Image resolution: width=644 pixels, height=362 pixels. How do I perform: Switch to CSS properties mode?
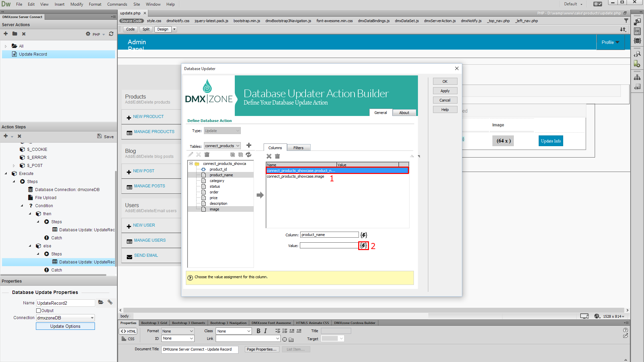click(128, 339)
